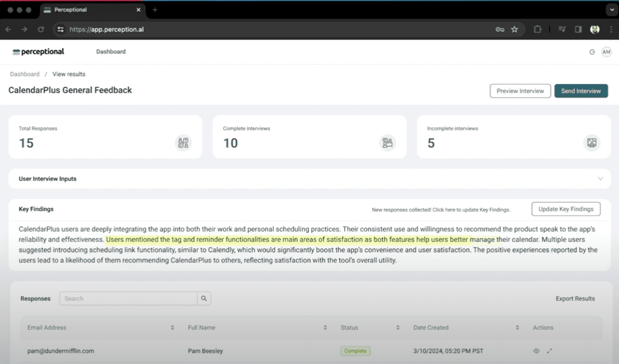The width and height of the screenshot is (619, 364).
Task: Click the browser forward arrow
Action: point(24,30)
